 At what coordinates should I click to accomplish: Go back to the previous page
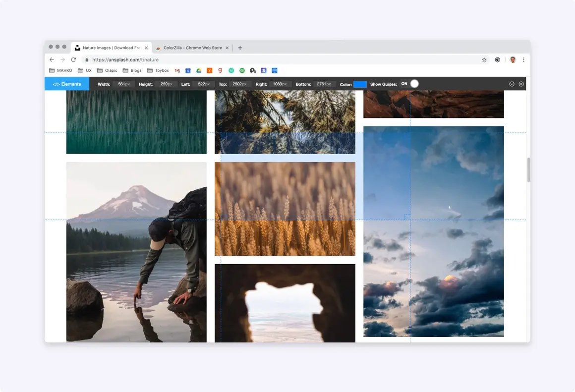pos(52,60)
